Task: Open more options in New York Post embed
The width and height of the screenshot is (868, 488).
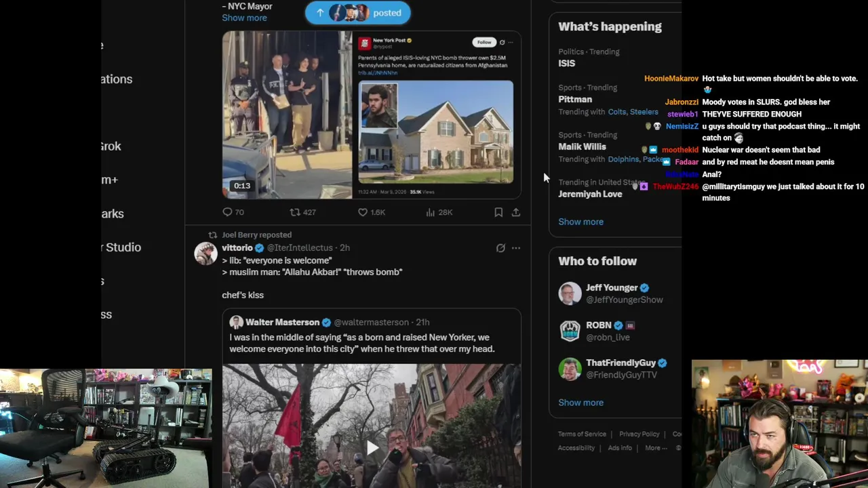Action: tap(511, 42)
